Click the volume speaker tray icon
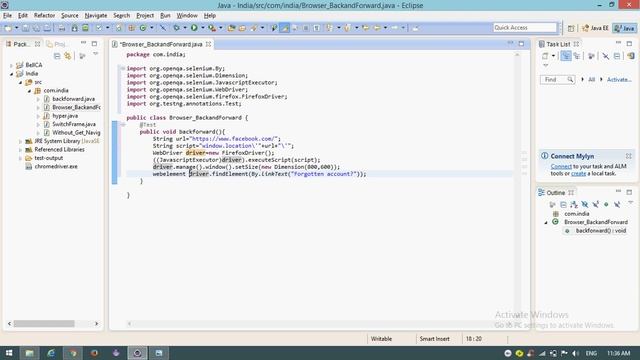The height and width of the screenshot is (360, 640). pos(575,353)
